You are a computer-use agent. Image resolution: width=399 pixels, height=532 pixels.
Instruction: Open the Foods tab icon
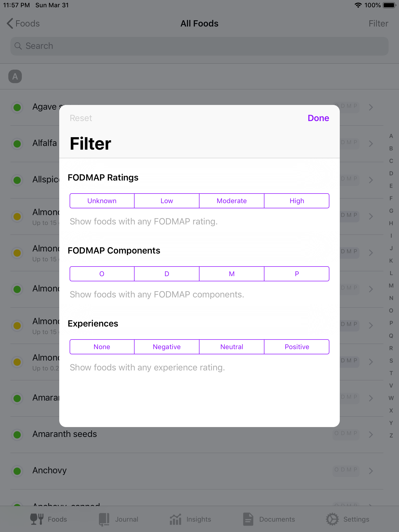[x=37, y=519]
